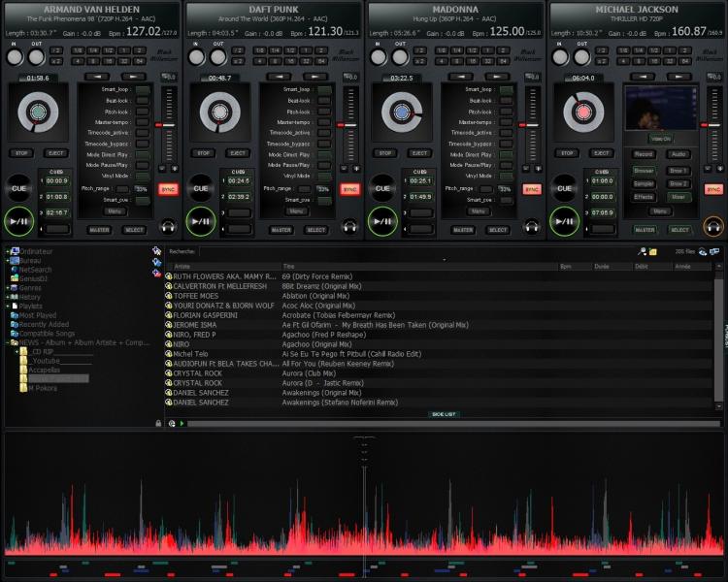The height and width of the screenshot is (582, 728).
Task: Toggle Smart_loop on the Armand Van Helden deck
Action: pos(143,89)
